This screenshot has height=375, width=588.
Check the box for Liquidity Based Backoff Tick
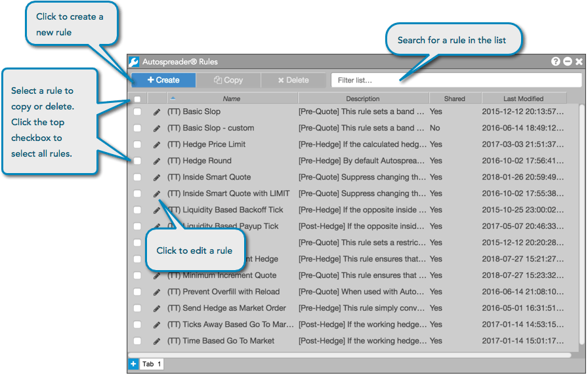[x=137, y=210]
